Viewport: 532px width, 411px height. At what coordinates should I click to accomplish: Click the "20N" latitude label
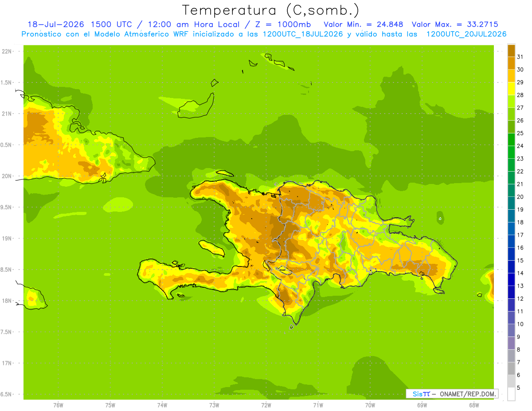[6, 176]
